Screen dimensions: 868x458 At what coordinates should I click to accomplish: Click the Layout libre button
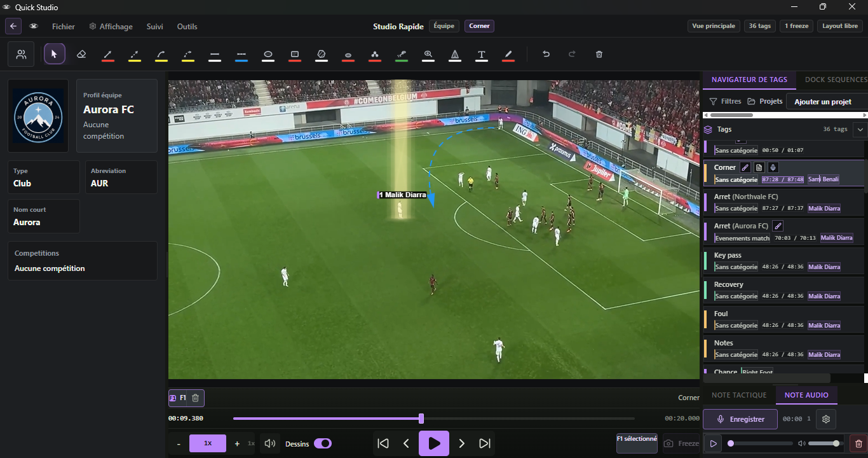840,26
